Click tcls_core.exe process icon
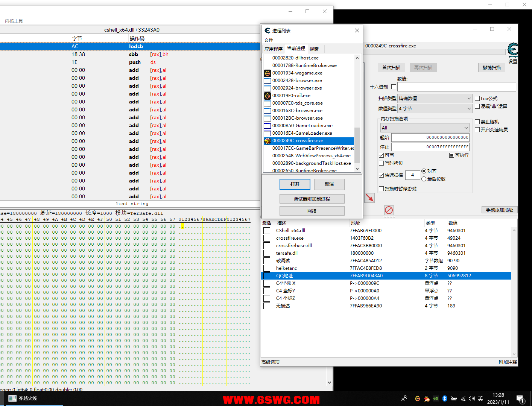Screen dimensions: 532x406 268,103
